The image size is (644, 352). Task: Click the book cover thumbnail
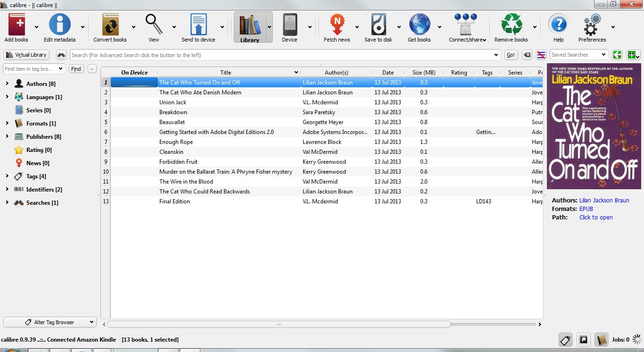pyautogui.click(x=594, y=127)
